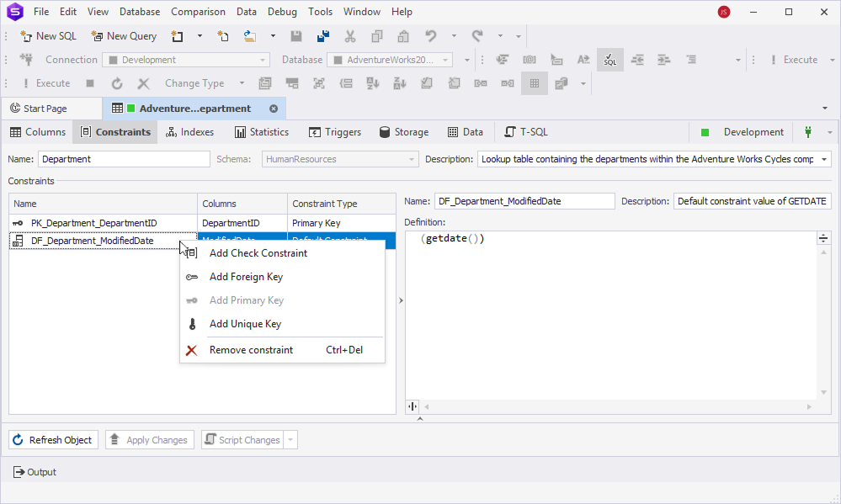This screenshot has width=841, height=504.
Task: Open dropdown arrow beside right Execute button
Action: pyautogui.click(x=832, y=60)
